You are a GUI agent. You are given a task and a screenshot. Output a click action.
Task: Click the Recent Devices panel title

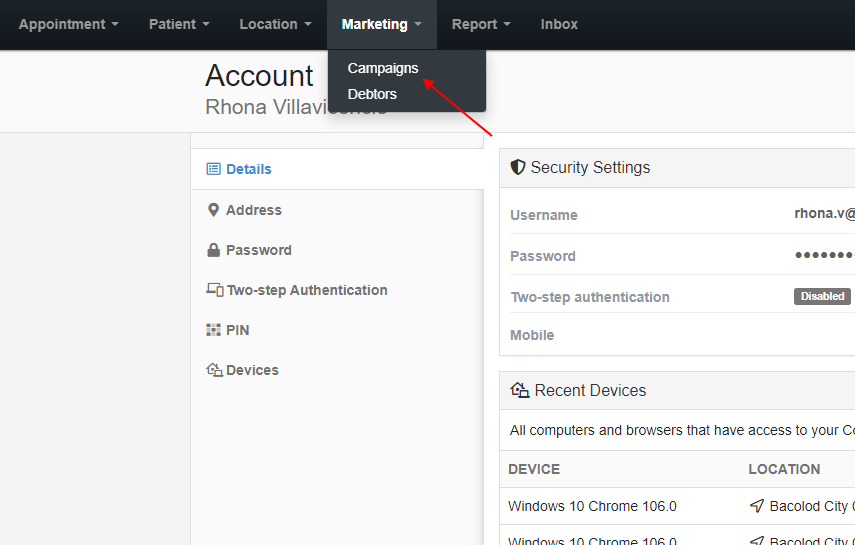pos(590,390)
